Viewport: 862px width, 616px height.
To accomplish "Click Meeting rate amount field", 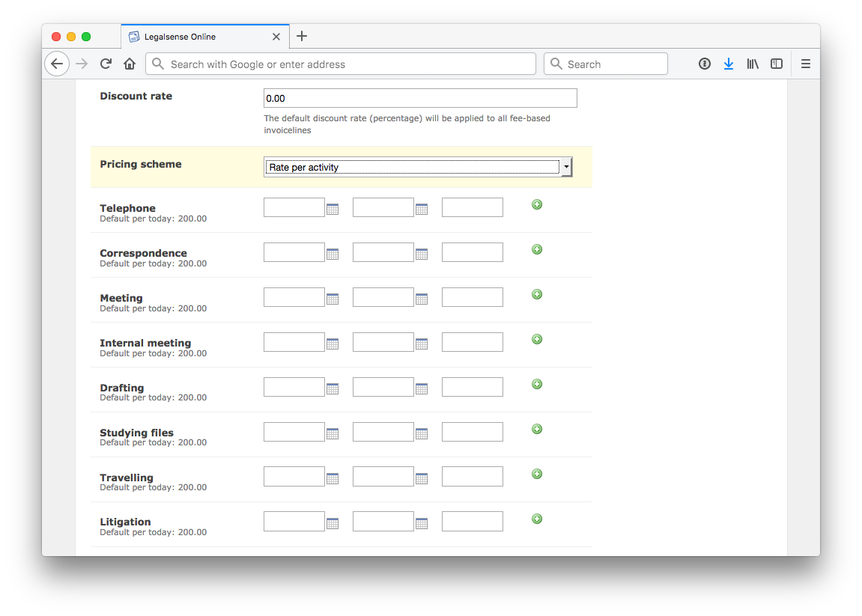I will coord(473,297).
